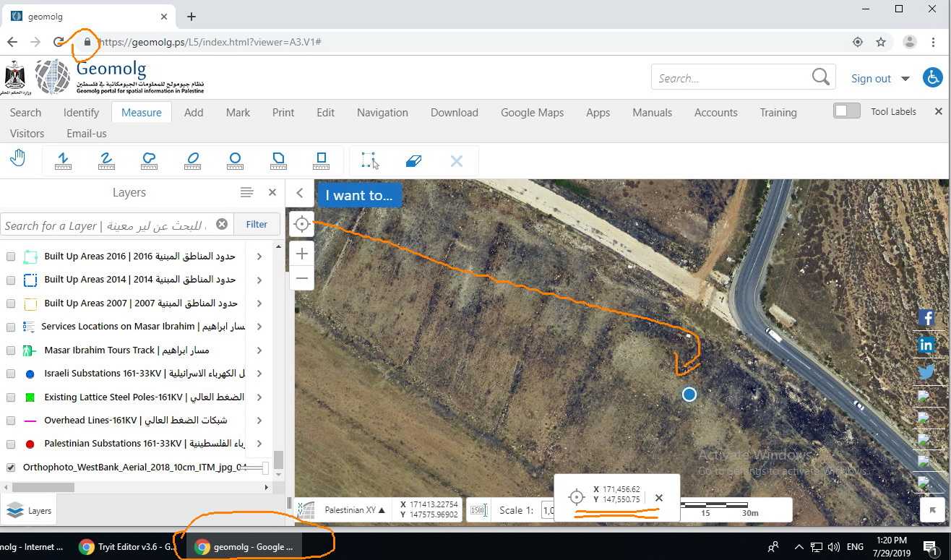Click the 1:500 scale icon
Viewport: 951px width, 560px height.
point(478,509)
